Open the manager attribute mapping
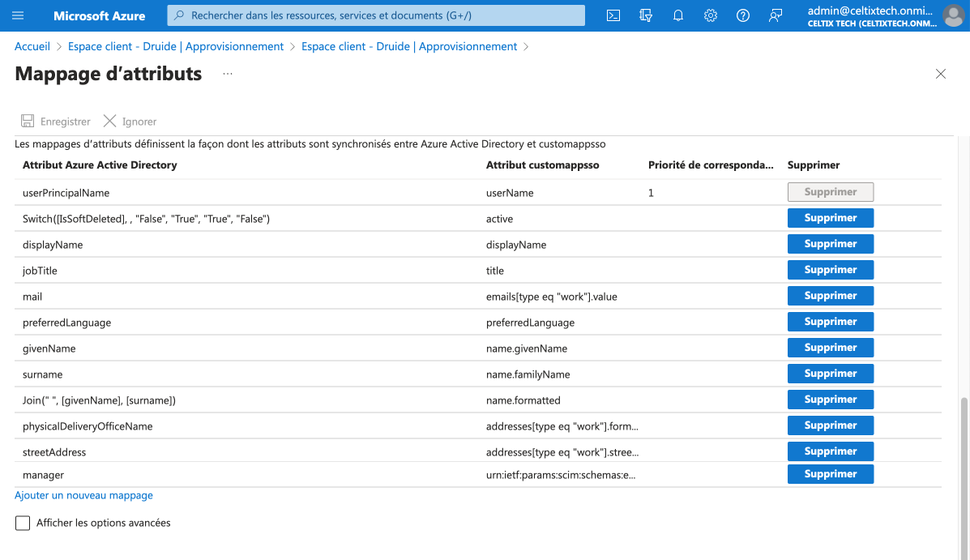970x560 pixels. tap(43, 475)
